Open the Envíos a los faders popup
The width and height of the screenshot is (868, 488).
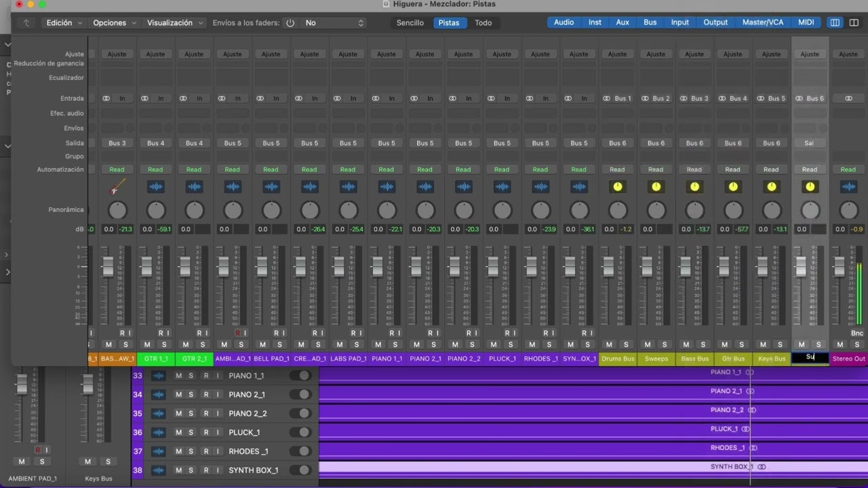point(334,22)
